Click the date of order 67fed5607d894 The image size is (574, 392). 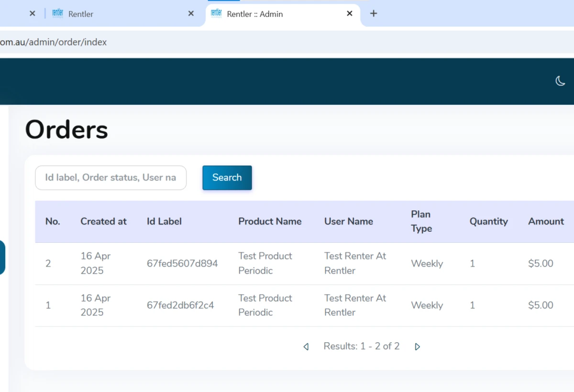(96, 263)
